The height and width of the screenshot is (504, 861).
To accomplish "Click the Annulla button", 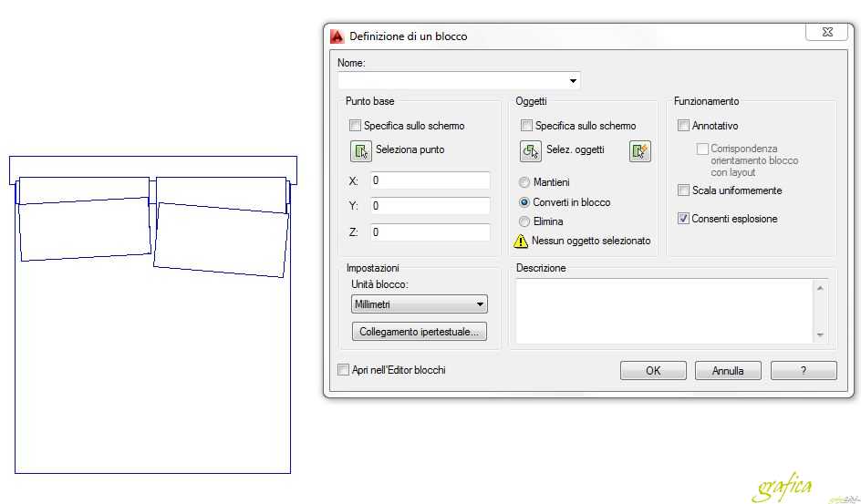I will [x=728, y=371].
